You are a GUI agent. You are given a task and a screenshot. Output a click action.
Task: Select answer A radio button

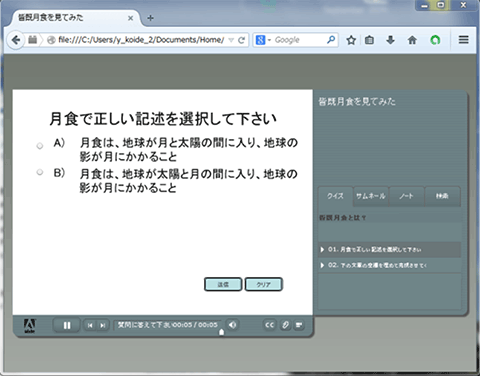[x=40, y=146]
